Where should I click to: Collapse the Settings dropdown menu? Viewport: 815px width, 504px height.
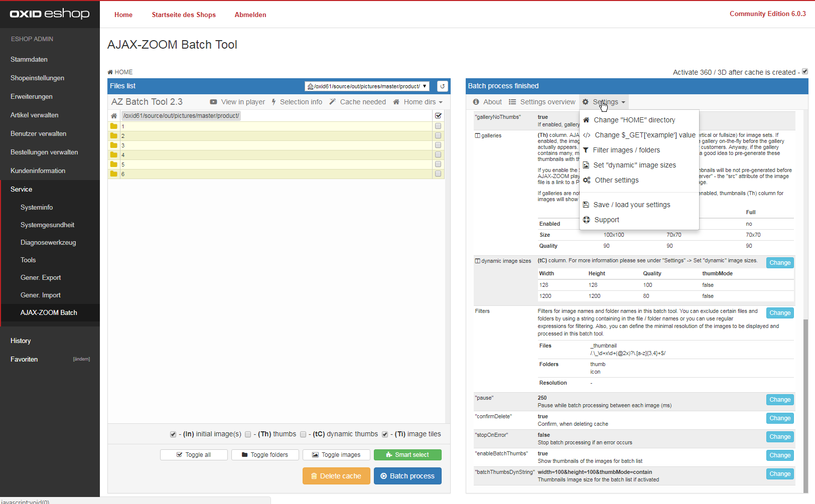604,102
